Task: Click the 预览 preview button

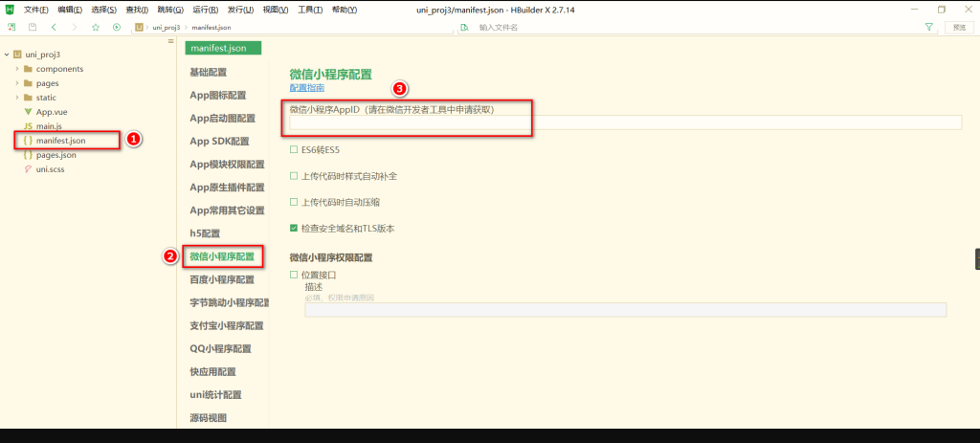Action: (959, 28)
